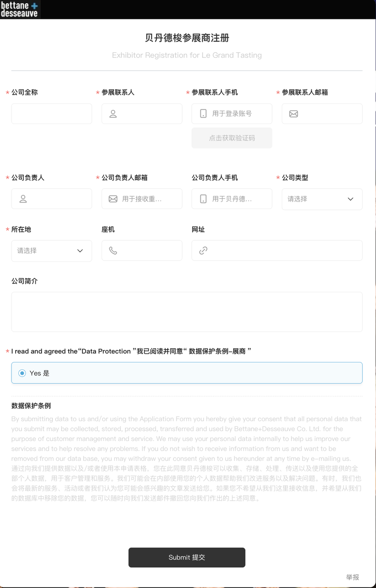Screen dimensions: 376x588
Task: Select the "Yes 是" radio button
Action: pyautogui.click(x=22, y=373)
